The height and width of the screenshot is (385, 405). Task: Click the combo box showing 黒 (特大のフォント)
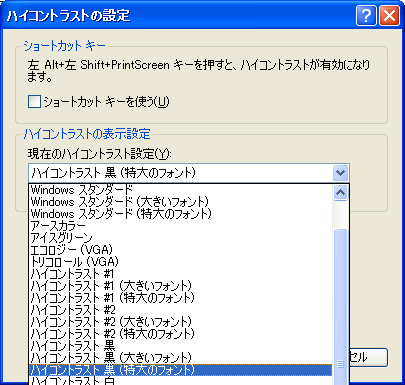tap(189, 173)
